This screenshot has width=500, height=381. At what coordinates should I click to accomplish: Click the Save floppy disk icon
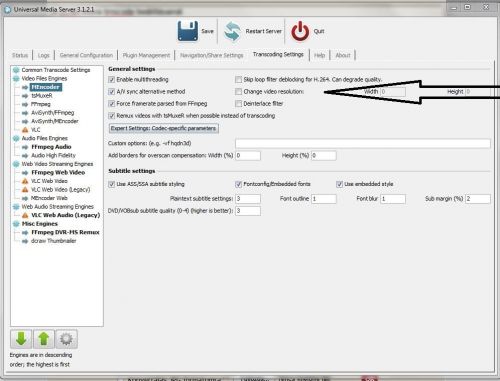tap(188, 31)
